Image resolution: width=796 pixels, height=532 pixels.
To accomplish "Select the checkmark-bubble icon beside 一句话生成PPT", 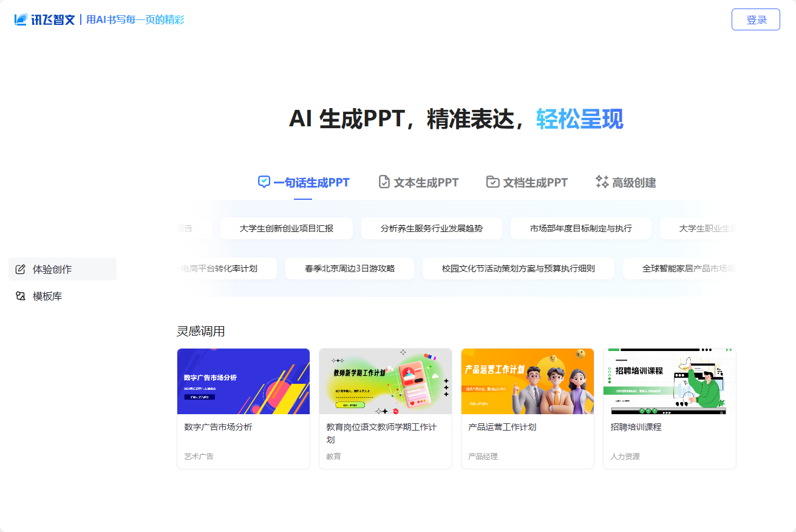I will [263, 182].
